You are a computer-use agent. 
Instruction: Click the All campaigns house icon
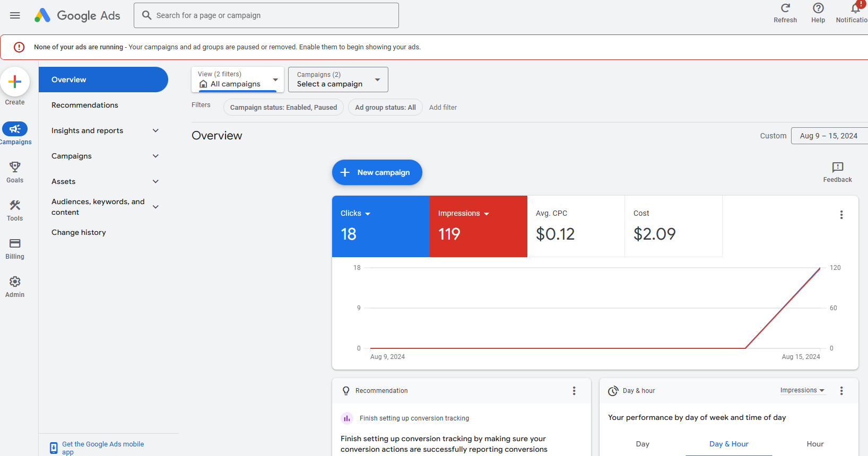[203, 84]
